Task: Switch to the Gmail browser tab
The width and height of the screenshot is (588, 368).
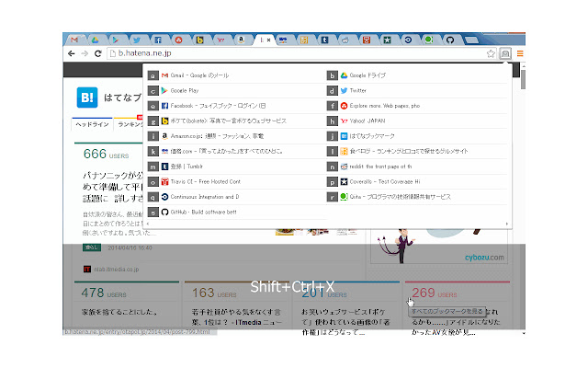Action: click(x=74, y=40)
